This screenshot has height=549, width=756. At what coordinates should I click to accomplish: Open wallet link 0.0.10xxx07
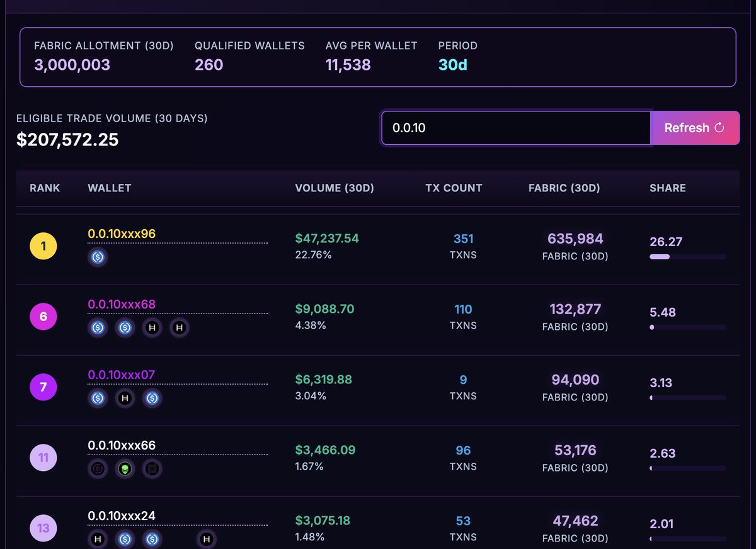(x=122, y=375)
